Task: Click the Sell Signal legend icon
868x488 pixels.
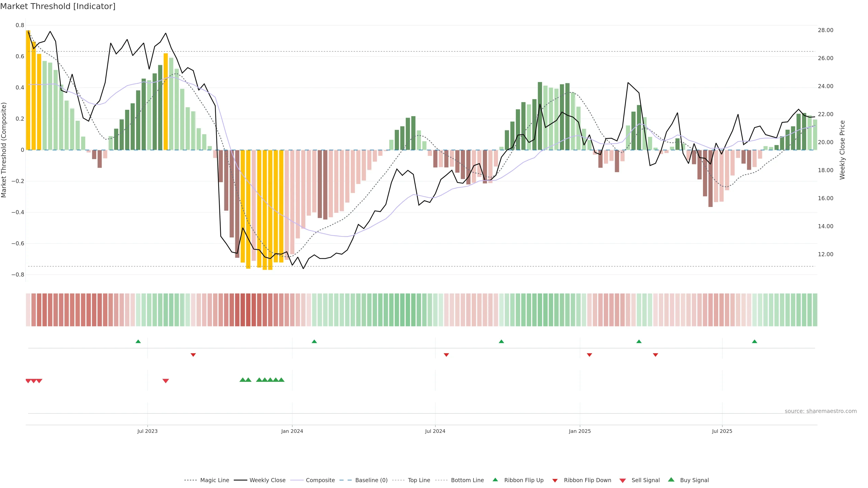Action: pyautogui.click(x=622, y=480)
